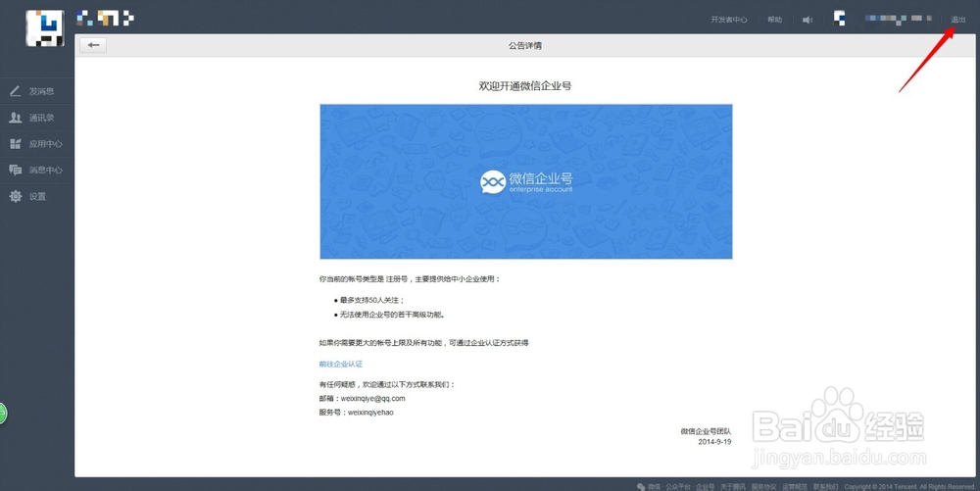Click email weixinqiye@qq.com text
Screen dimensions: 980x491
pyautogui.click(x=373, y=399)
